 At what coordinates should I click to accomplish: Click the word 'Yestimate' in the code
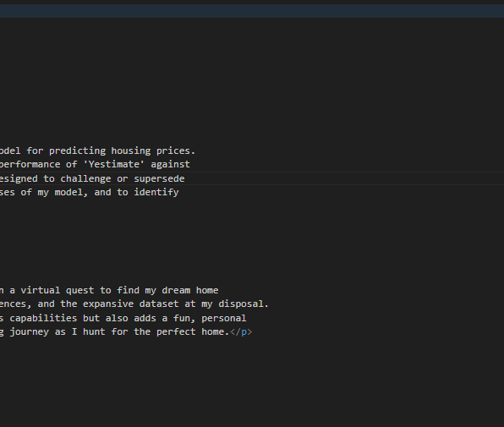pos(114,165)
